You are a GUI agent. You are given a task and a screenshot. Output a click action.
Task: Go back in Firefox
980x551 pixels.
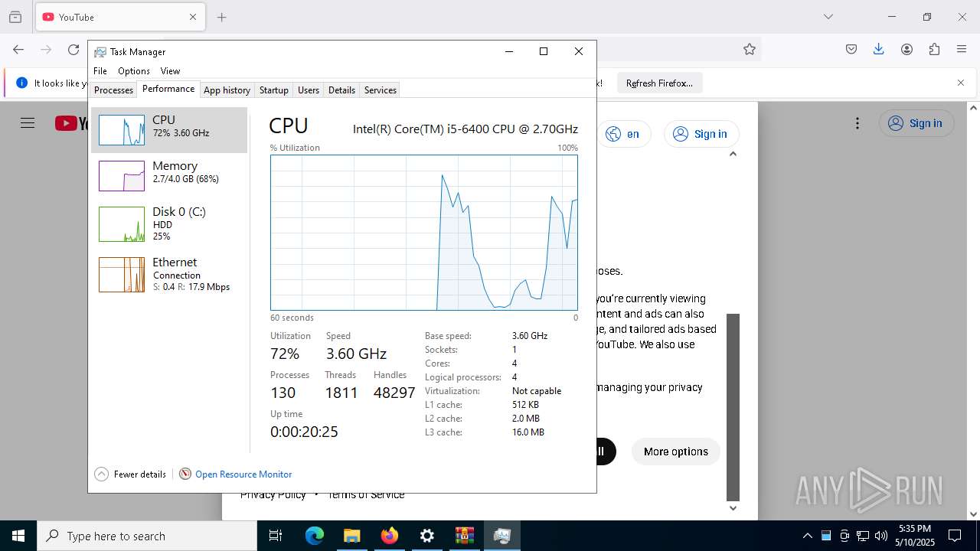pyautogui.click(x=18, y=49)
